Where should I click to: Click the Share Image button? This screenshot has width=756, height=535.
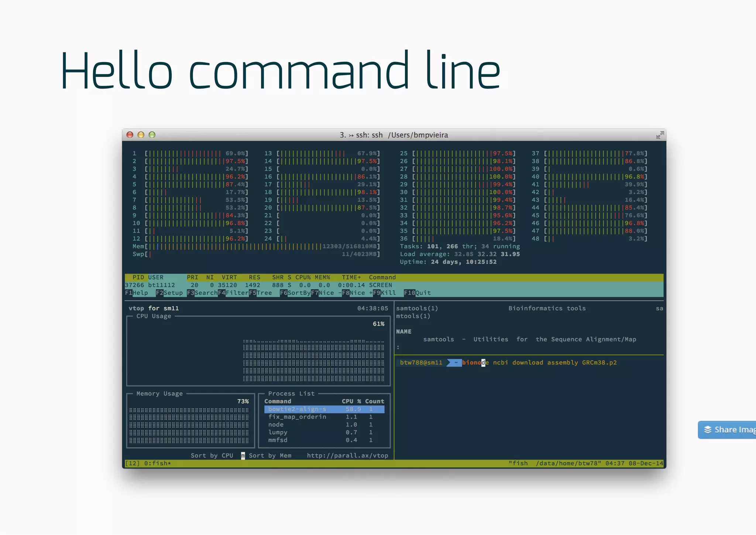tap(727, 430)
